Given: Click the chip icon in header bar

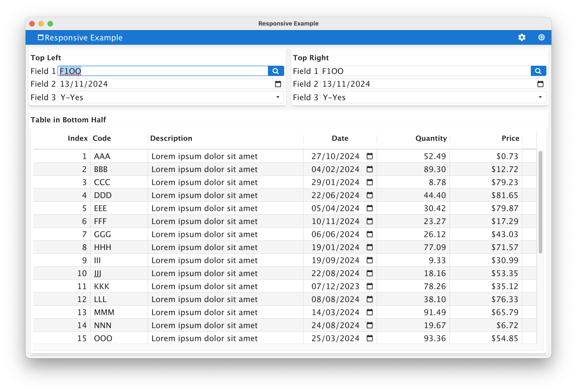Looking at the screenshot, I should (x=541, y=37).
